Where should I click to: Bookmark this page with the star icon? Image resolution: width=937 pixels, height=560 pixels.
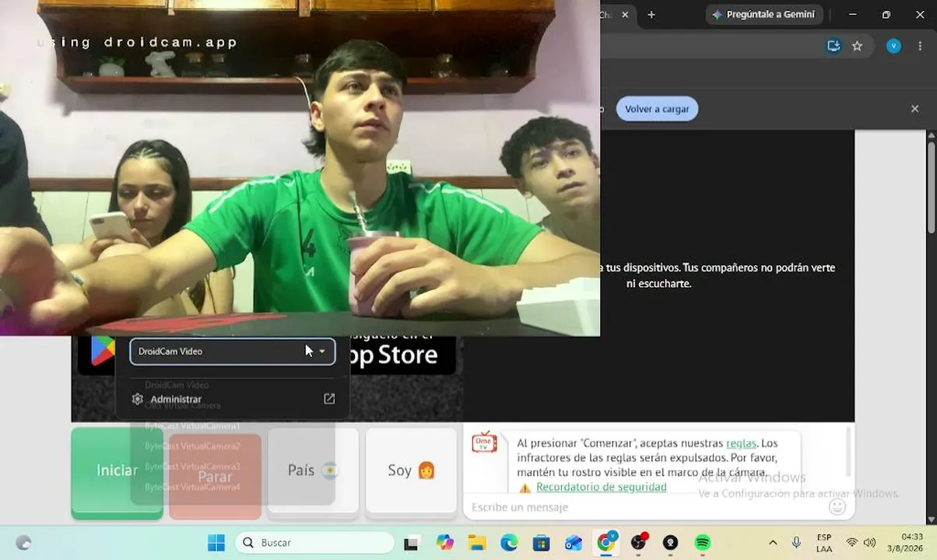point(857,46)
